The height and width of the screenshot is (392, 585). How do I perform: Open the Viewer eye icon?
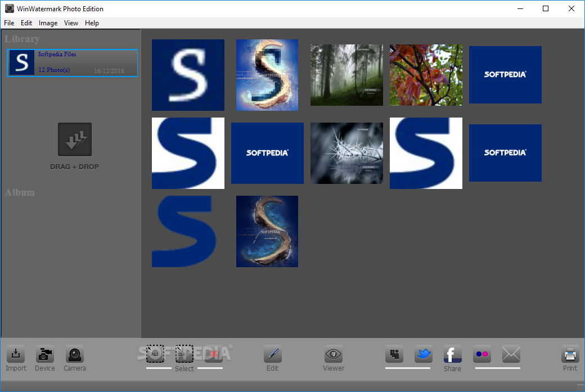[x=333, y=354]
